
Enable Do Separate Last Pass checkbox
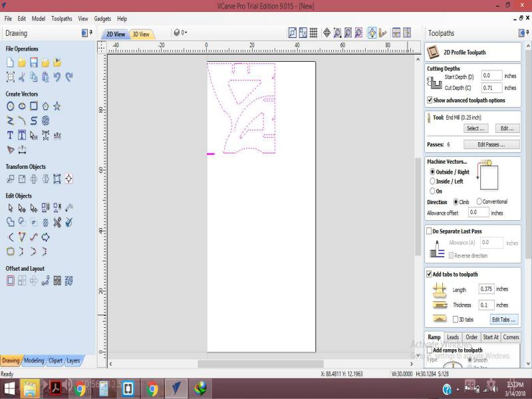click(429, 231)
